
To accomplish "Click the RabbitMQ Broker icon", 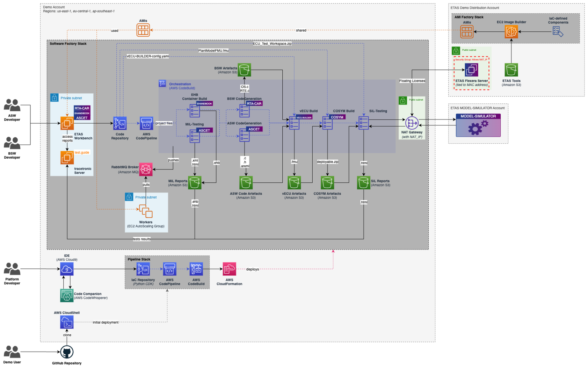I will pyautogui.click(x=146, y=169).
